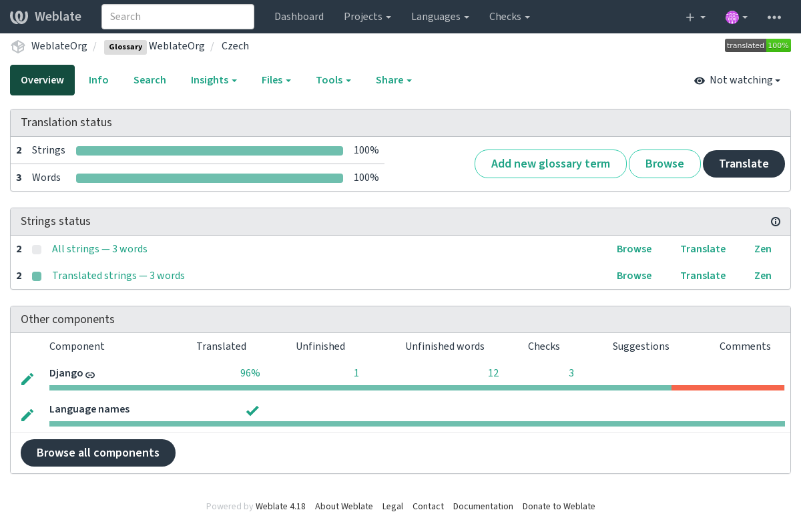Click Translate in the Translated strings row
801x532 pixels.
[703, 276]
